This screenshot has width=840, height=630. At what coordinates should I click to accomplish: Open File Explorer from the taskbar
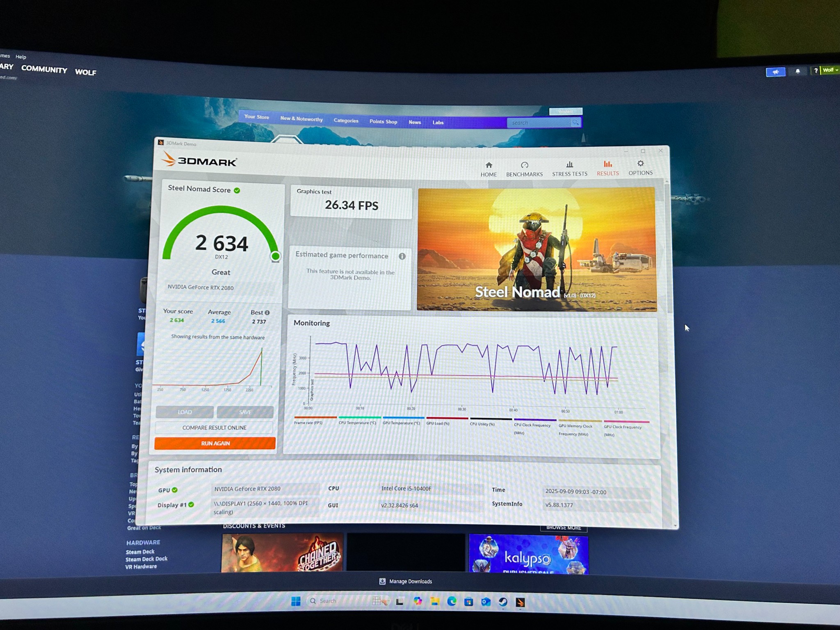[435, 602]
